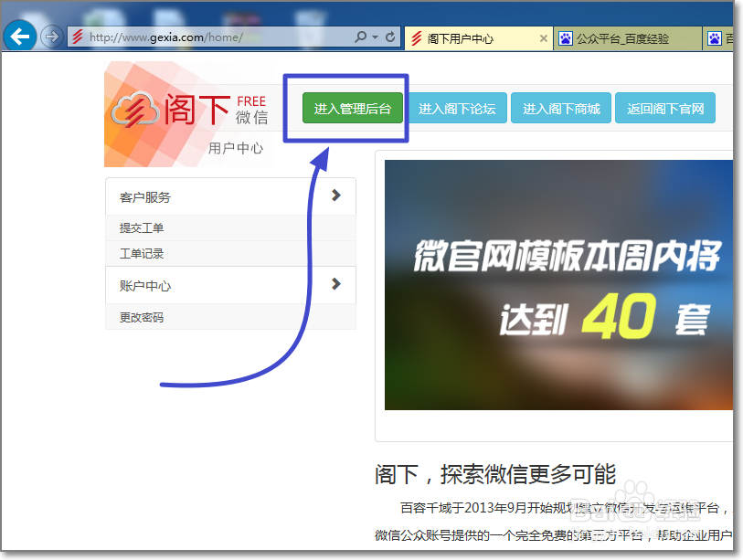Click the 阁下微信 cloud logo
The image size is (743, 560).
coord(135,110)
